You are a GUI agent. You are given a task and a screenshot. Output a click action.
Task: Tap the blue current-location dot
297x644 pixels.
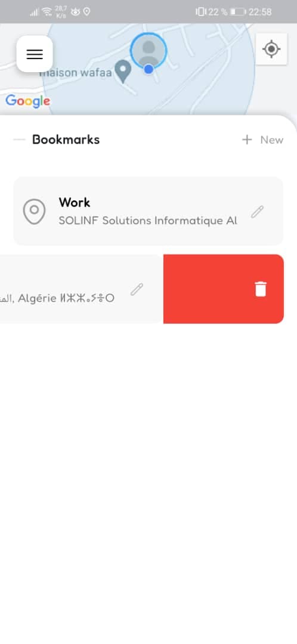[148, 69]
